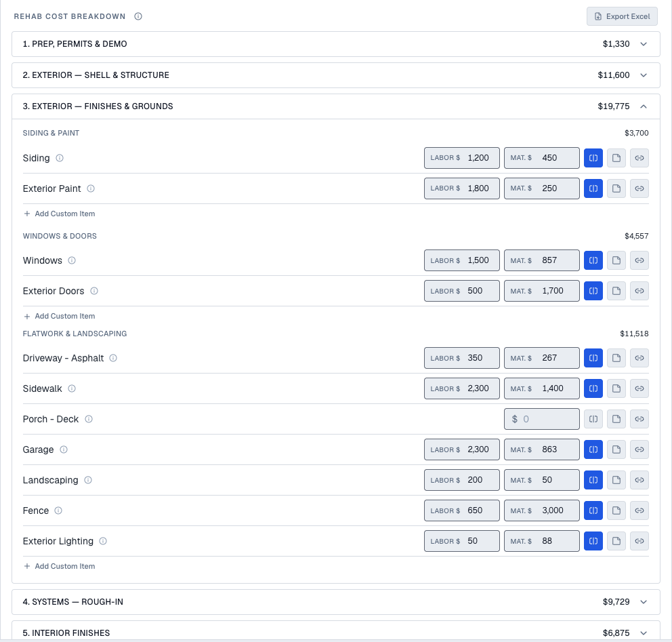Image resolution: width=672 pixels, height=642 pixels.
Task: Click the link icon on the Landscaping row
Action: [639, 480]
